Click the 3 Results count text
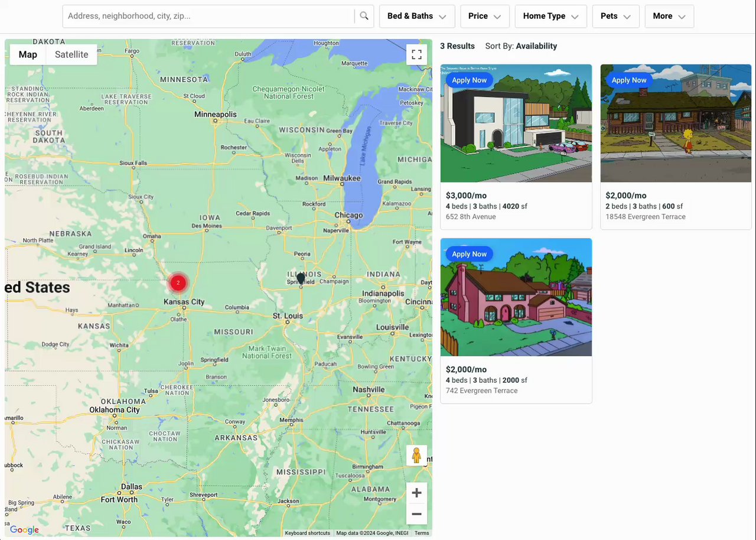756x540 pixels. [457, 46]
